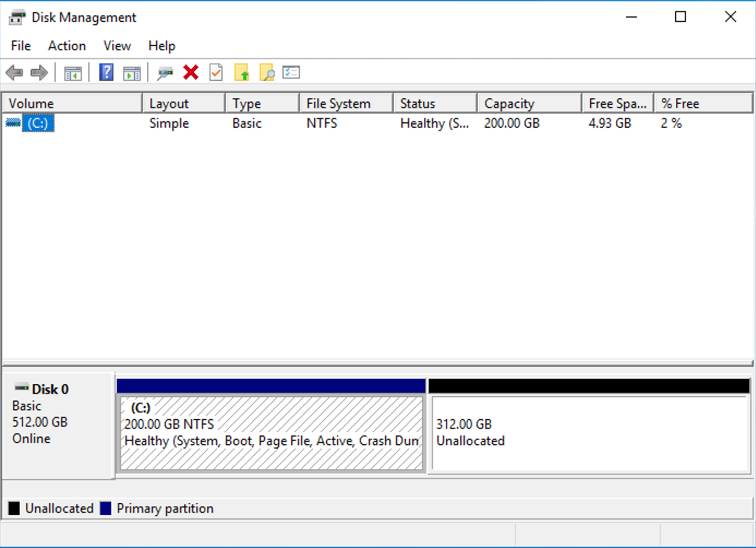Image resolution: width=756 pixels, height=548 pixels.
Task: Click the Primary partition legend label
Action: click(x=165, y=509)
